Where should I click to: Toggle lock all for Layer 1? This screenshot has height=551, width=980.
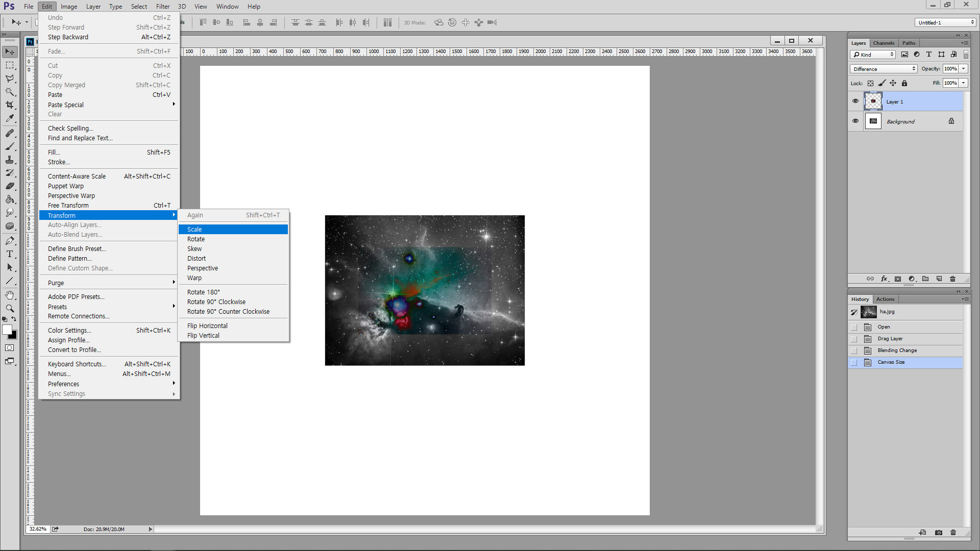(x=904, y=83)
